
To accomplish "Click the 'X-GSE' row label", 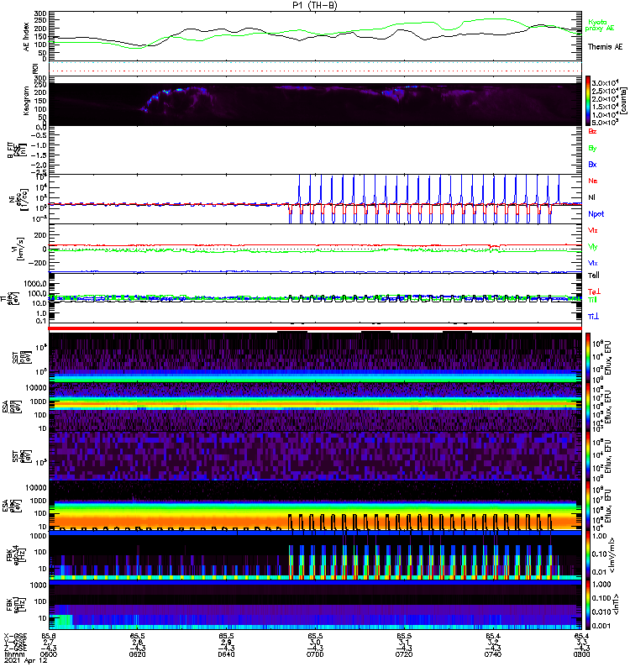I will pos(14,637).
